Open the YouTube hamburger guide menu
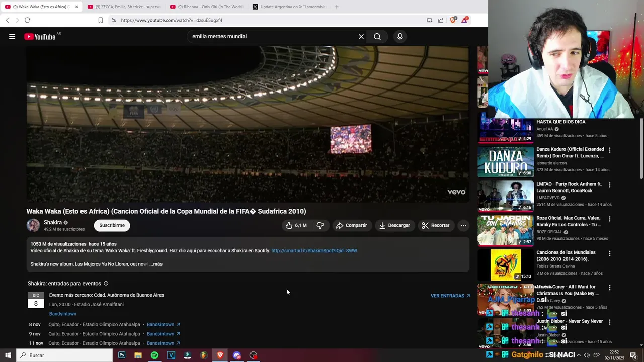Viewport: 644px width, 362px height. click(12, 36)
